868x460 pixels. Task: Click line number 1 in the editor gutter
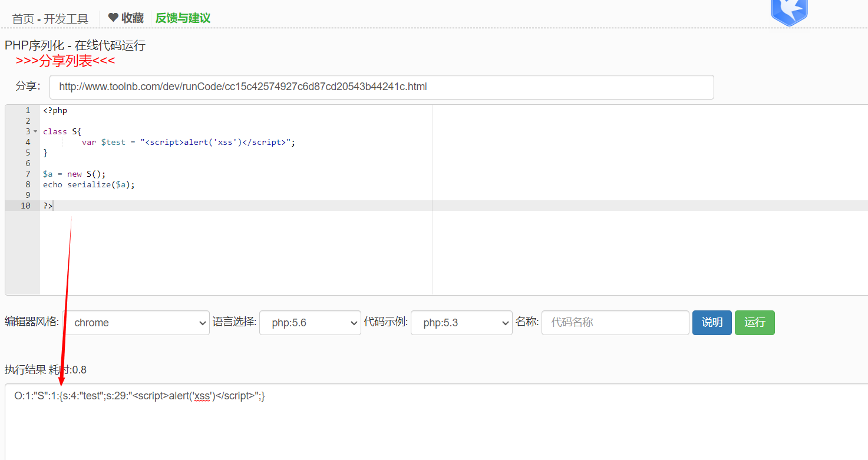(28, 110)
